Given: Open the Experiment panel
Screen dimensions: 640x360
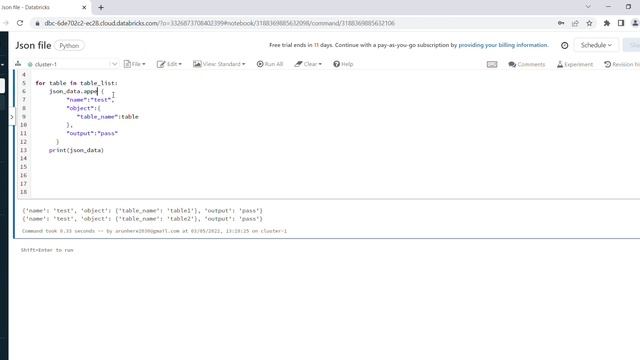Looking at the screenshot, I should (x=575, y=64).
